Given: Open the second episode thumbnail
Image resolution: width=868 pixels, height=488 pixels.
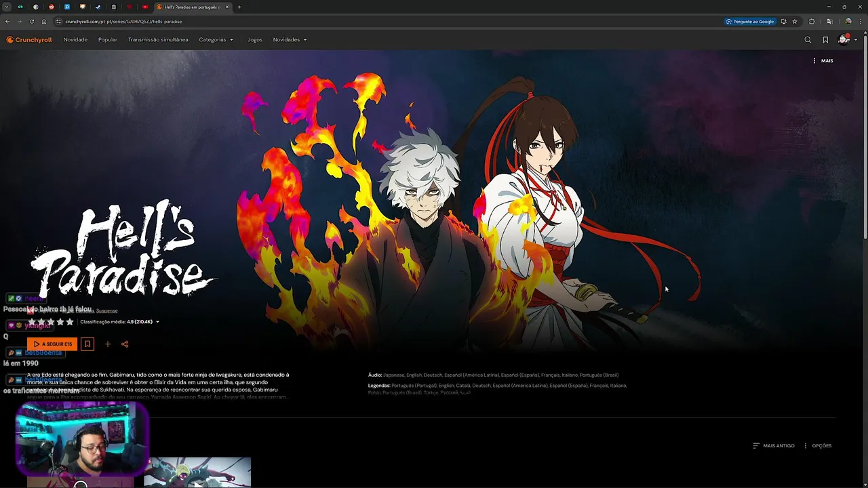Looking at the screenshot, I should [197, 472].
